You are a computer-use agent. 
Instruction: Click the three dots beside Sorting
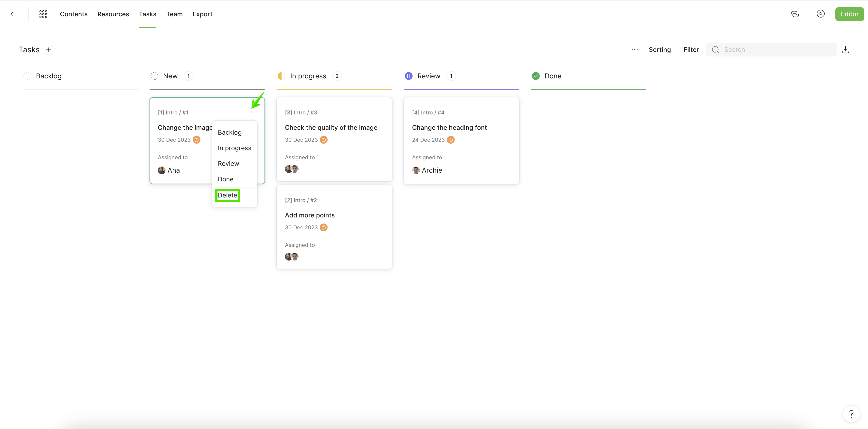click(634, 50)
